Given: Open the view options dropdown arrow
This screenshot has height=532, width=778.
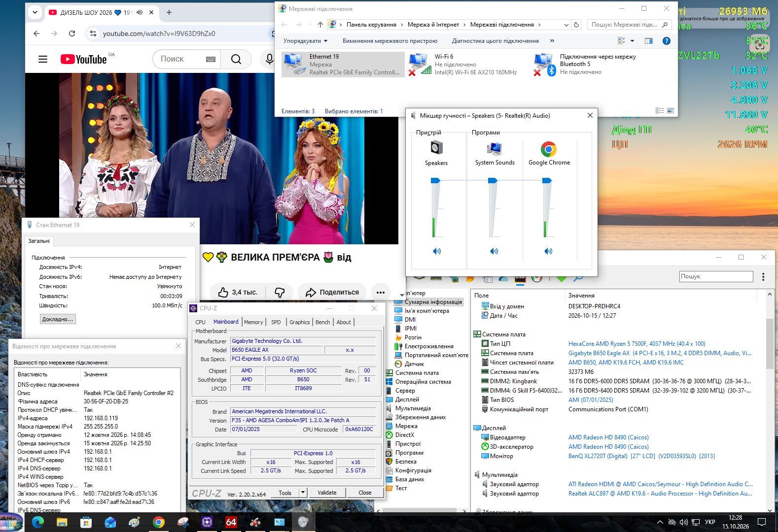Looking at the screenshot, I should (x=632, y=41).
